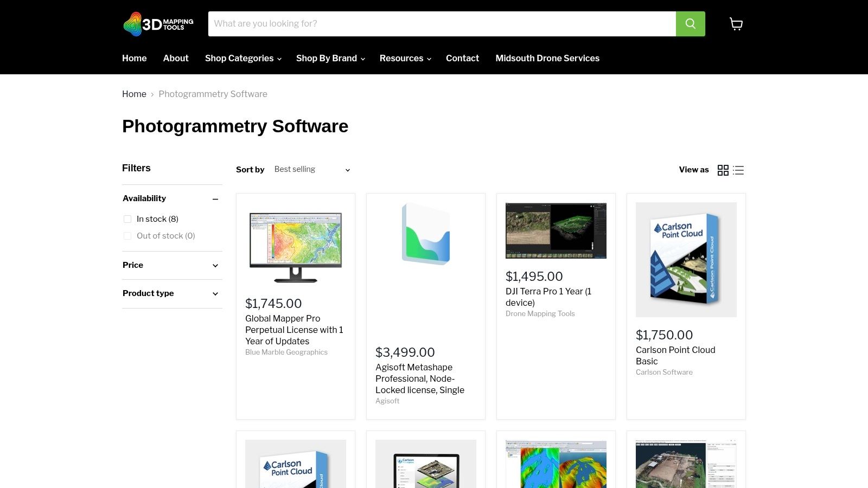
Task: Click the $1,745.00 price
Action: (x=273, y=304)
